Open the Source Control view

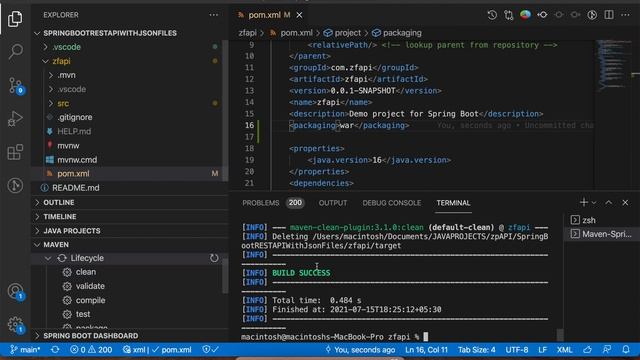tap(15, 86)
